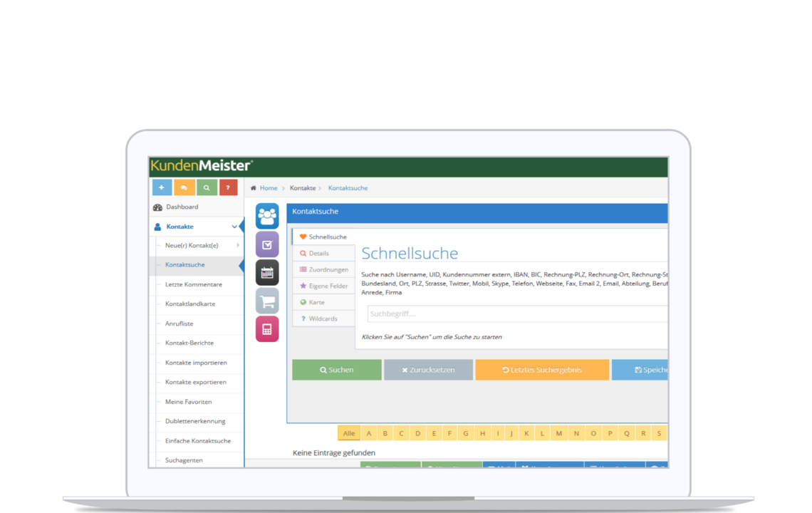Switch to the Wildcards tab
The image size is (812, 513).
coord(323,318)
